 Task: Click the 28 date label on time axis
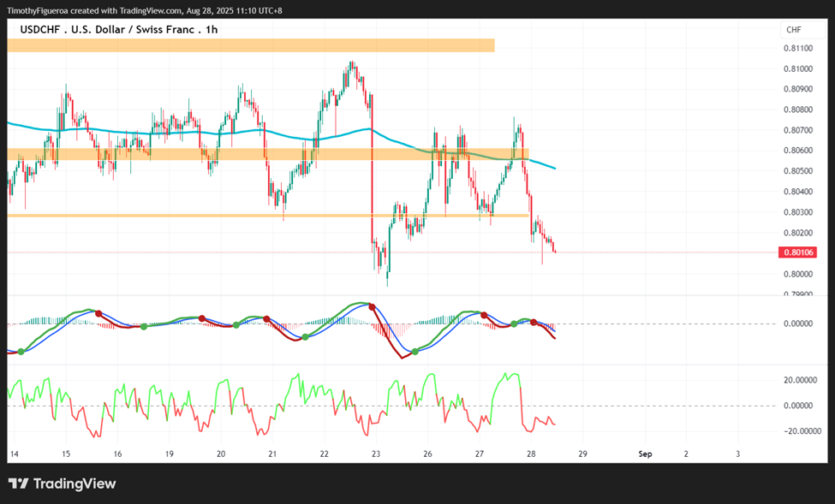[531, 454]
